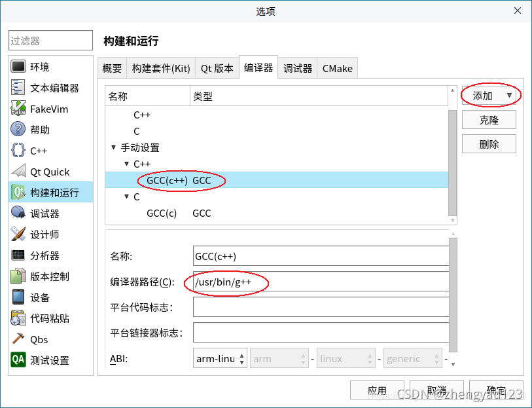This screenshot has height=408, width=532.
Task: Open the disabled generic flavor dropdown
Action: [413, 358]
